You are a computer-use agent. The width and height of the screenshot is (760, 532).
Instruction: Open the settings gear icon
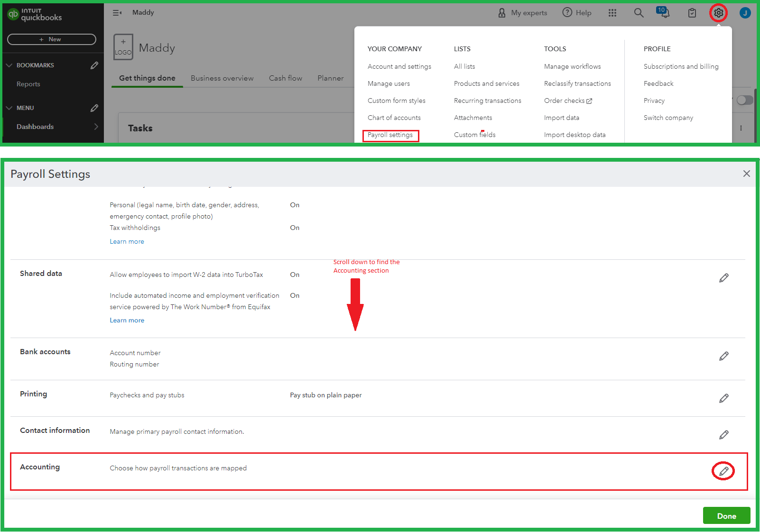click(x=718, y=13)
